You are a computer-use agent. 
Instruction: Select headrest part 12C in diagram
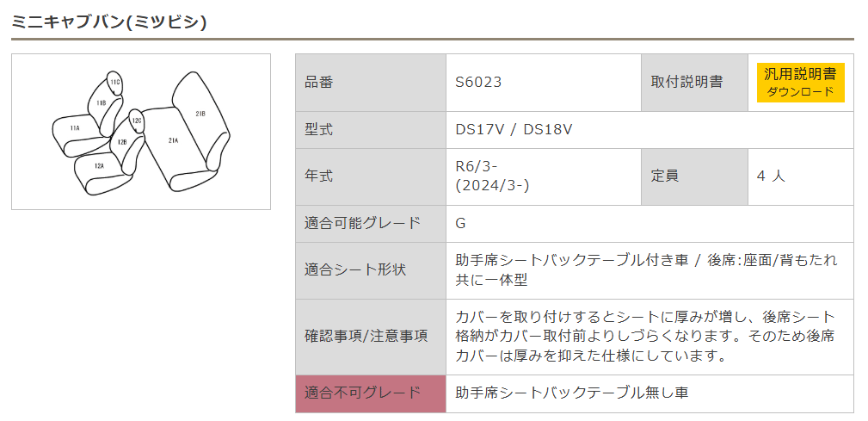137,121
